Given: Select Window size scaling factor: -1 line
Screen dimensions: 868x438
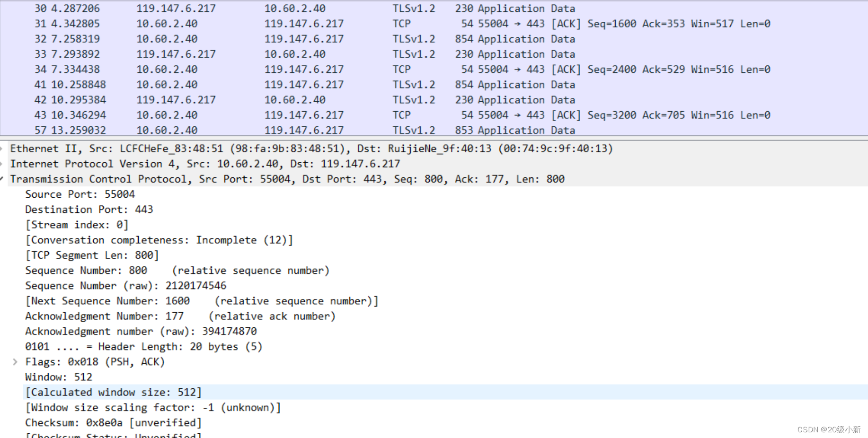Looking at the screenshot, I should click(x=153, y=407).
